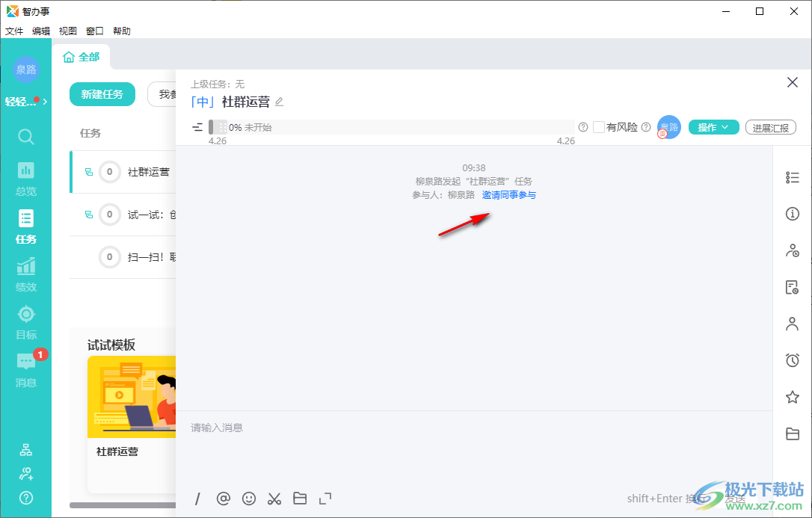The width and height of the screenshot is (812, 518).
Task: Close the task detail panel
Action: click(x=793, y=82)
